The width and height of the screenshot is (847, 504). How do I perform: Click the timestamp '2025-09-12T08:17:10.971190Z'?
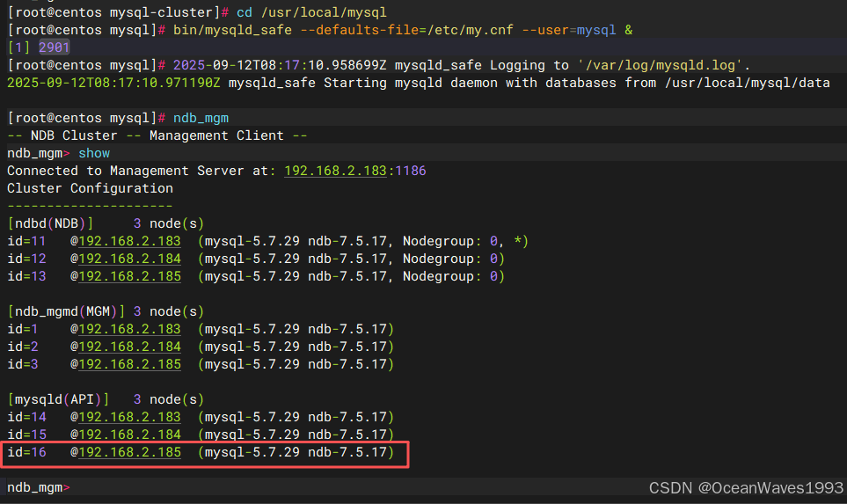click(x=113, y=83)
